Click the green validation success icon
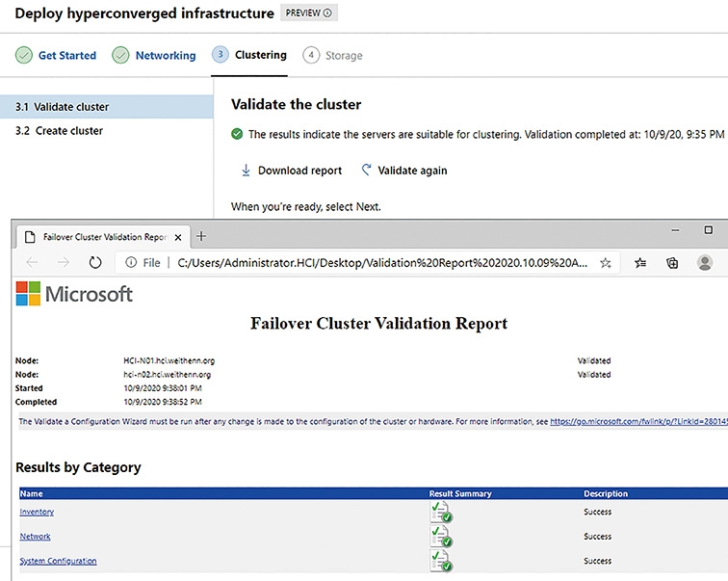Viewport: 728px width, 581px height. point(237,134)
